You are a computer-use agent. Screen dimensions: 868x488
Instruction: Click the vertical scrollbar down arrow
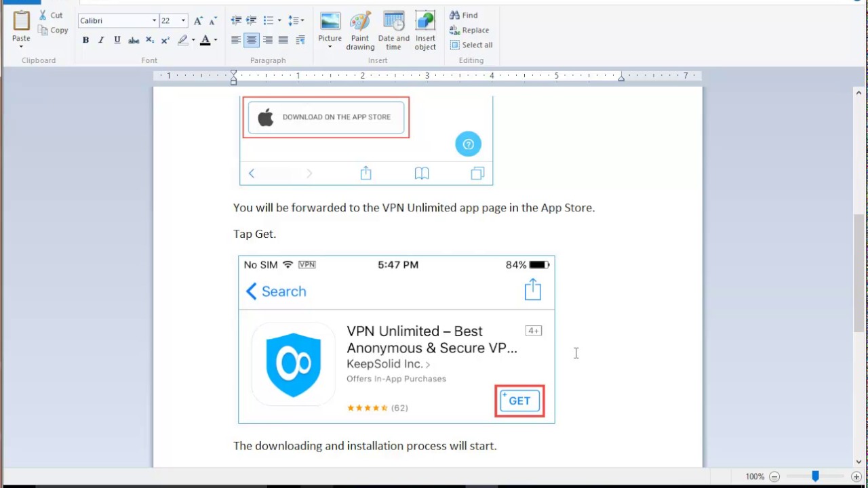coord(859,462)
